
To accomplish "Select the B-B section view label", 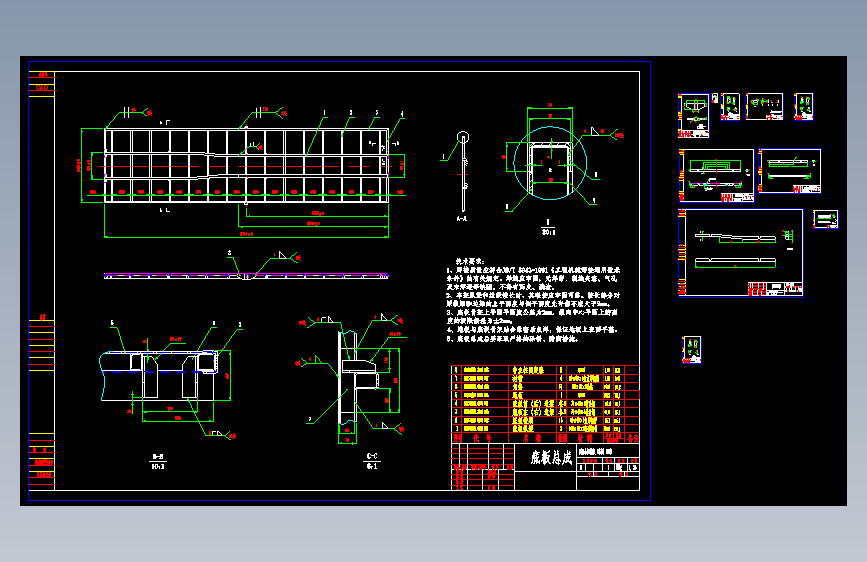I will point(158,457).
